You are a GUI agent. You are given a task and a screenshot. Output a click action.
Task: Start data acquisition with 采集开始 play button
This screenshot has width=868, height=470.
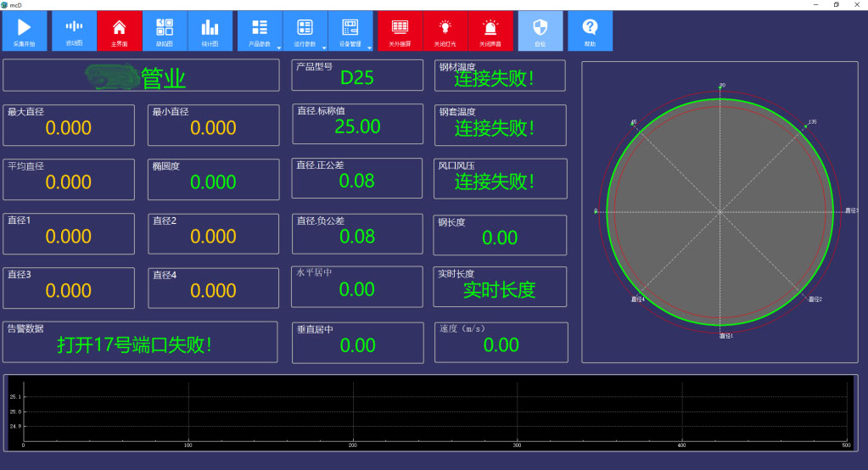pyautogui.click(x=25, y=31)
